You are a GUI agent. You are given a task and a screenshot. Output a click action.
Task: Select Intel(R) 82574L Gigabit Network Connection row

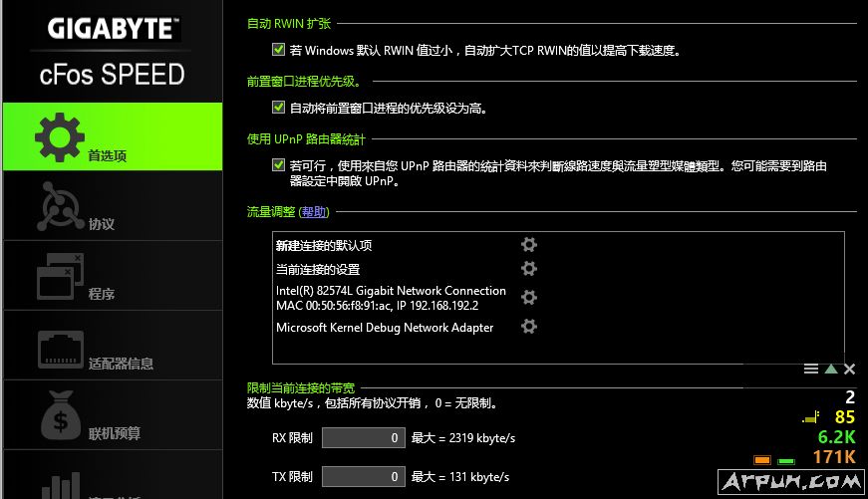[x=391, y=298]
